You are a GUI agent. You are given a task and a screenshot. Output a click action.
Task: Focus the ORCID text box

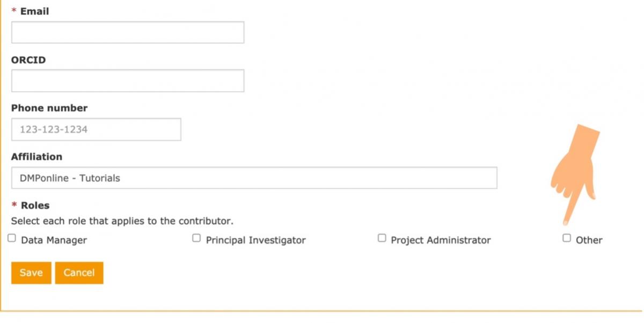[128, 80]
